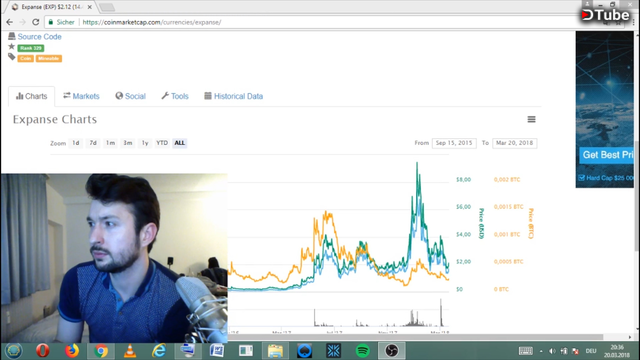640x360 pixels.
Task: Open VLC media player from taskbar
Action: coord(130,351)
